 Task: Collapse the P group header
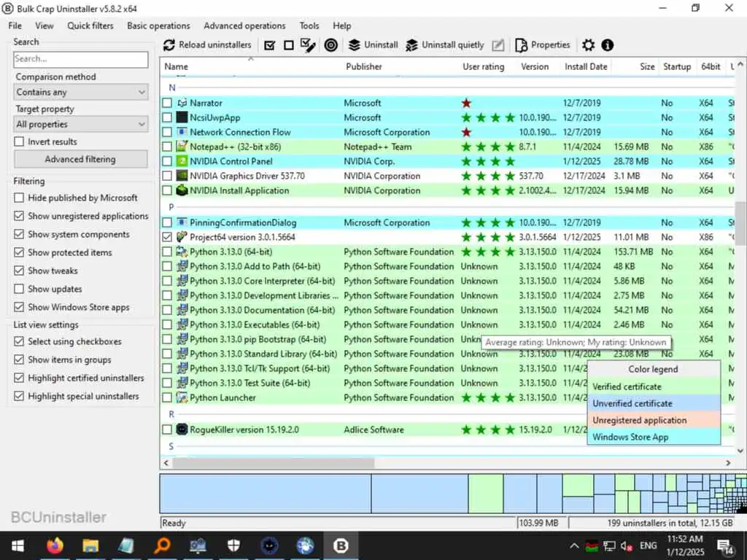click(171, 206)
